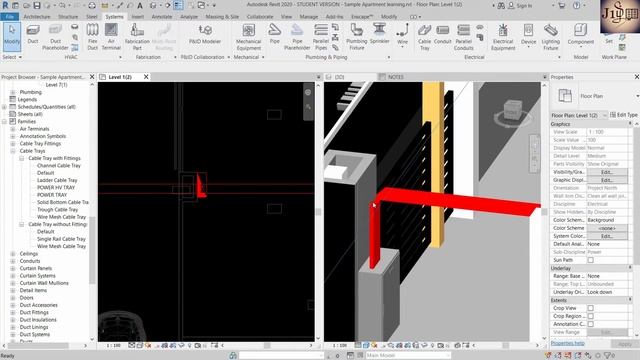Click Edit for Visibility/Graphics Overrides
Image resolution: width=640 pixels, height=360 pixels.
pos(607,172)
